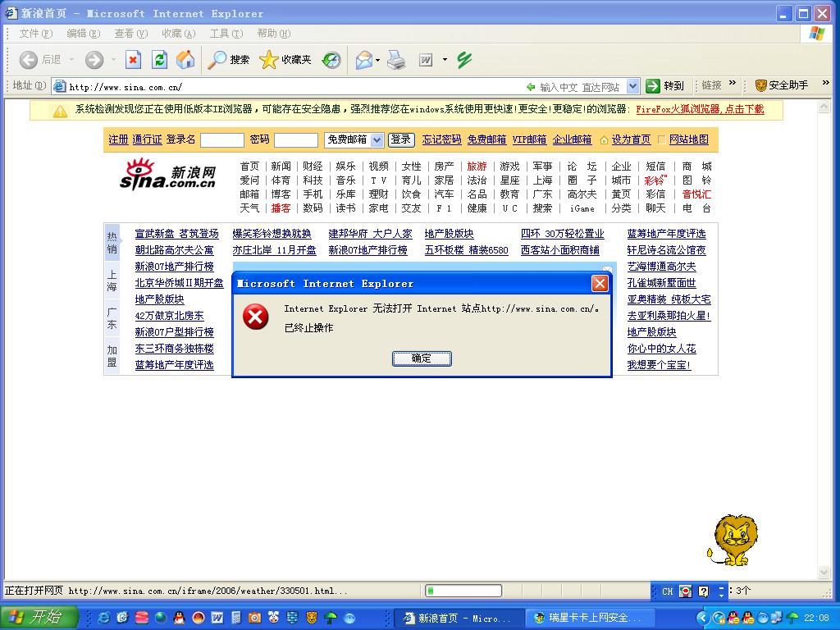This screenshot has height=630, width=840.
Task: Open the 收藏(A) menu
Action: pyautogui.click(x=178, y=33)
